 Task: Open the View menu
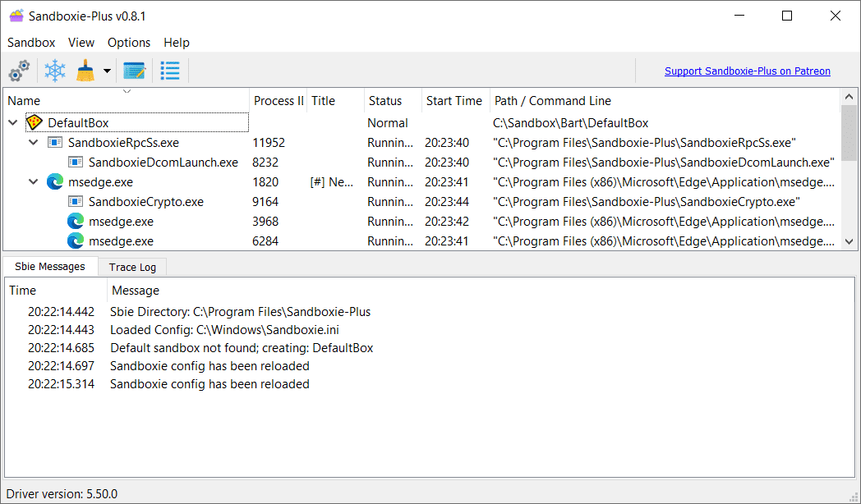click(x=81, y=42)
